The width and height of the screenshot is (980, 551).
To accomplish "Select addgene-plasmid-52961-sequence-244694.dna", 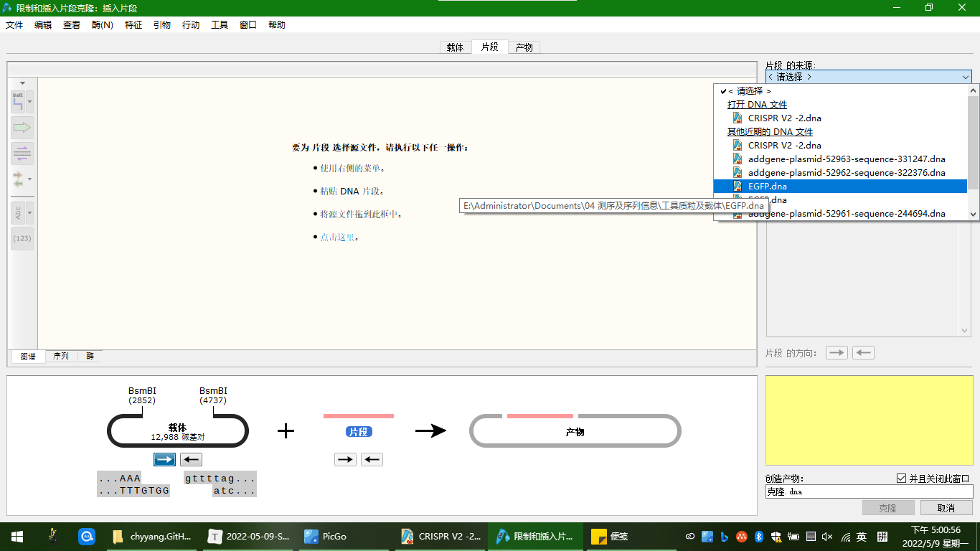I will click(x=841, y=213).
